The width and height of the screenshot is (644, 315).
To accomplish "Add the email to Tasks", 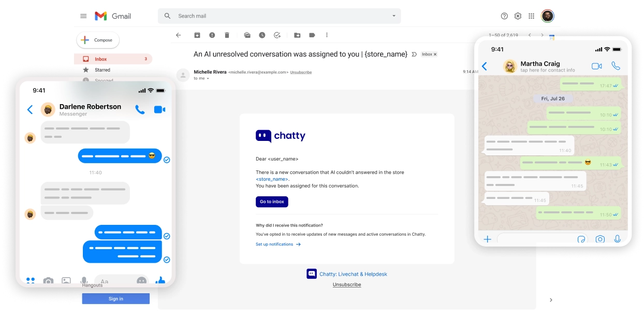I will tap(277, 35).
